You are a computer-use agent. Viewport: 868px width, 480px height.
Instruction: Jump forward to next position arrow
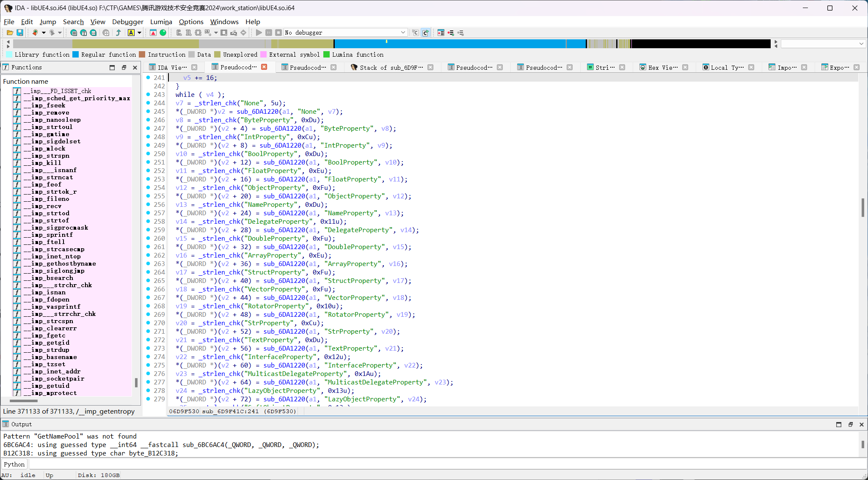52,33
